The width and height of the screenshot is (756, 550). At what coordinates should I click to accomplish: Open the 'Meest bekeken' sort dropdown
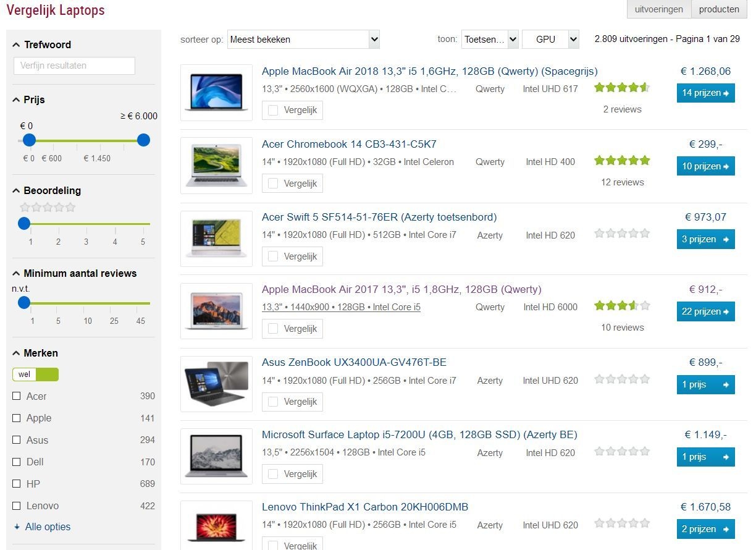pos(303,39)
